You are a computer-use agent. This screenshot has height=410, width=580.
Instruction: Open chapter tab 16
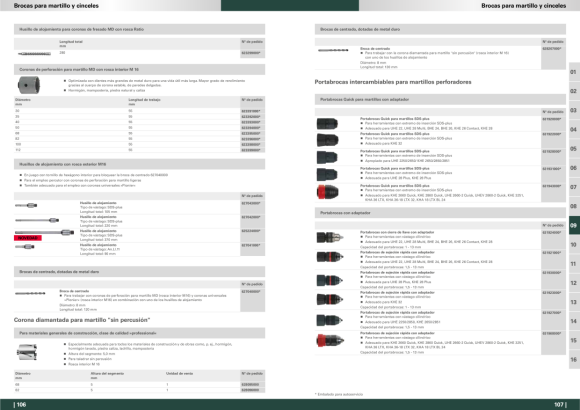(x=574, y=360)
